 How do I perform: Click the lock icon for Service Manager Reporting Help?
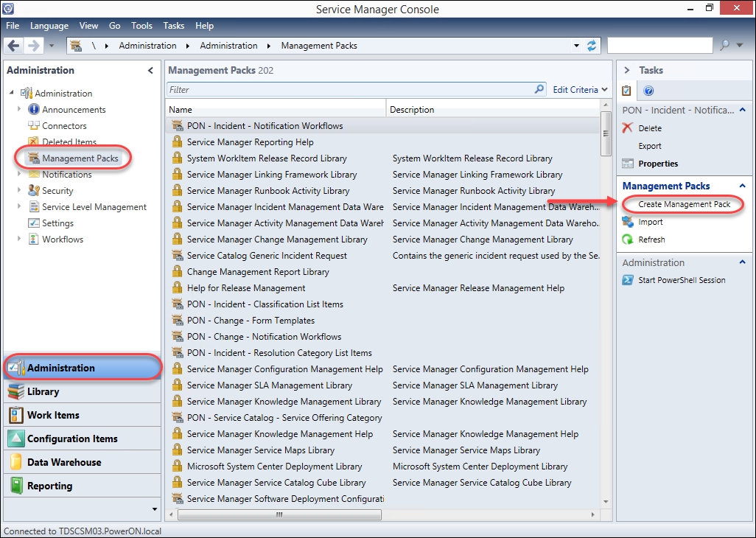coord(178,142)
